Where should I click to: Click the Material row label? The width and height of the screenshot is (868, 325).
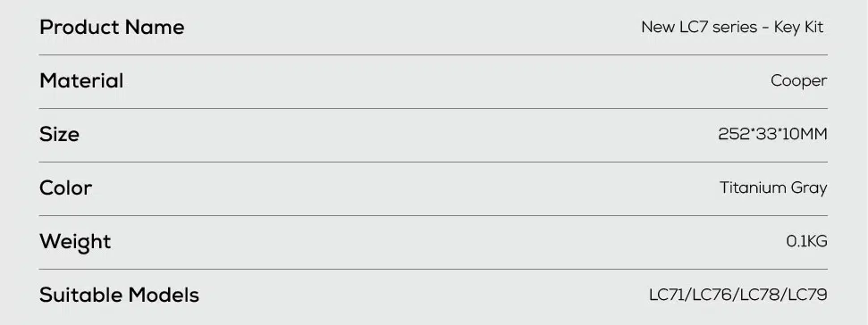point(81,80)
